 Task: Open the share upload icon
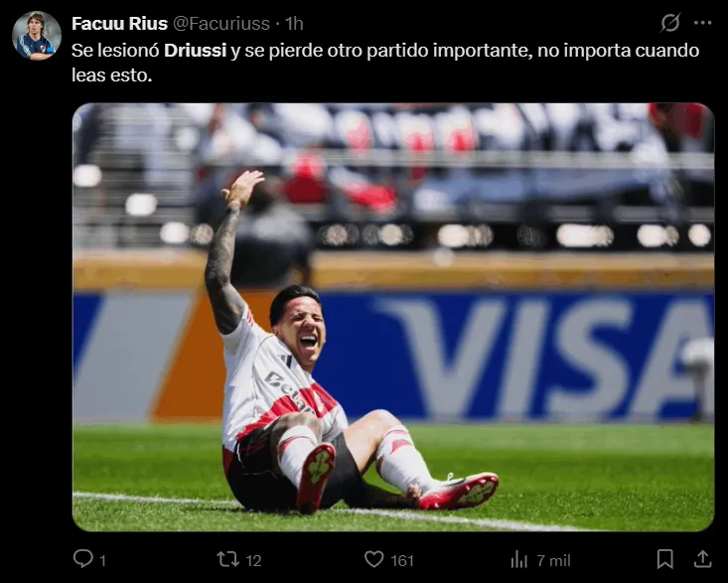[x=702, y=559]
